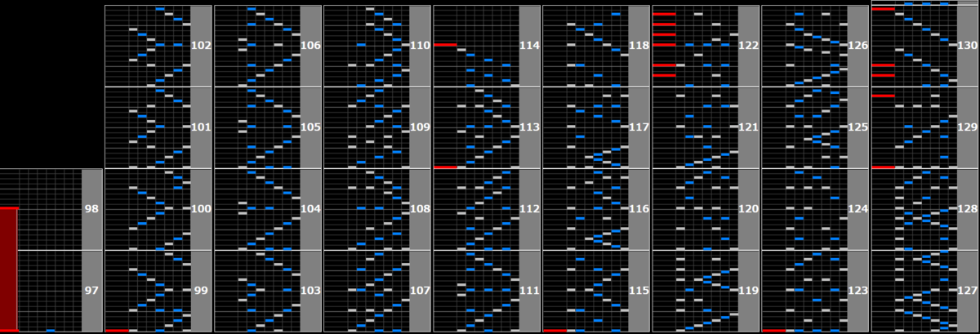
Task: Click the measure number 104 label
Action: point(310,209)
